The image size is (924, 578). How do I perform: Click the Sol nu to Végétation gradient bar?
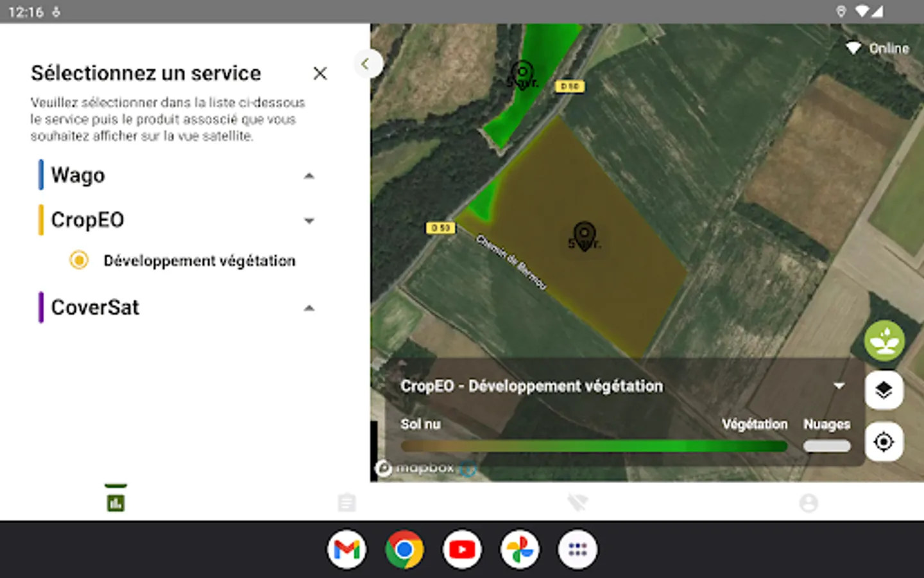pos(594,446)
